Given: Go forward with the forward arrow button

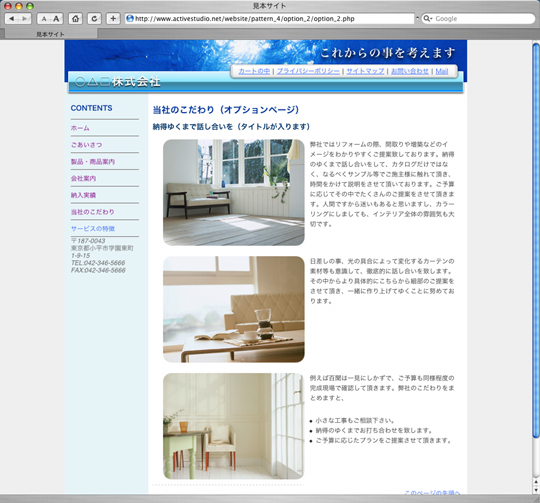Looking at the screenshot, I should tap(24, 19).
